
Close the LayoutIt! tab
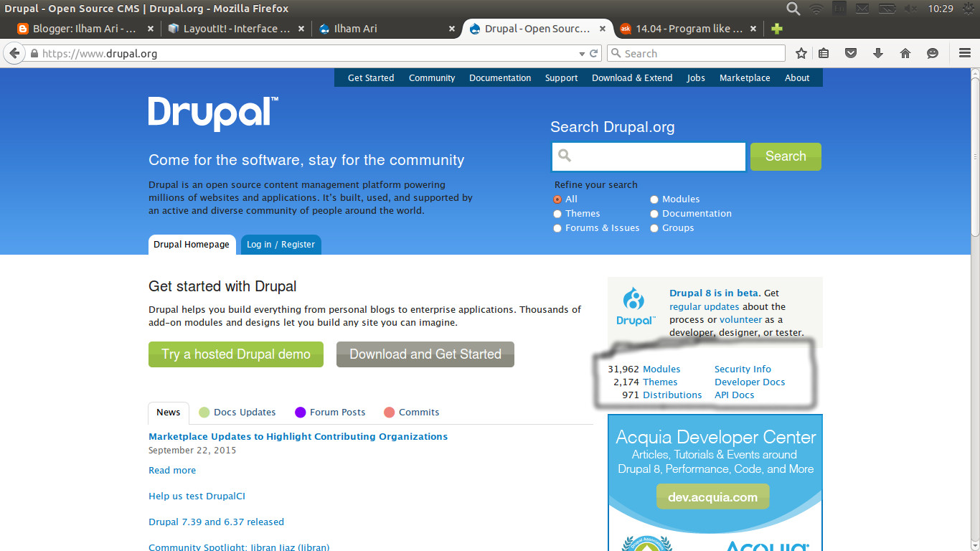pyautogui.click(x=301, y=29)
